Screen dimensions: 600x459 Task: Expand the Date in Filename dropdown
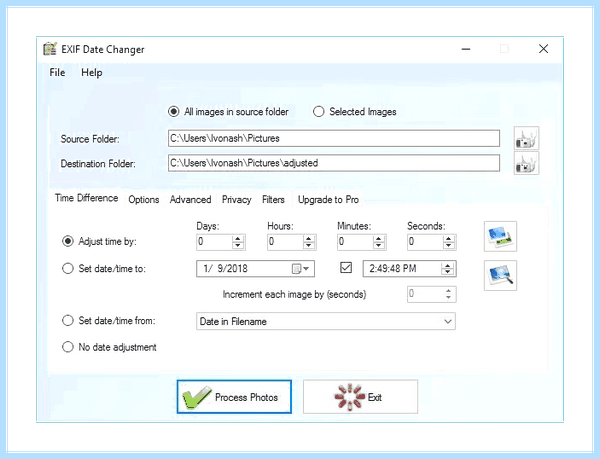(448, 321)
